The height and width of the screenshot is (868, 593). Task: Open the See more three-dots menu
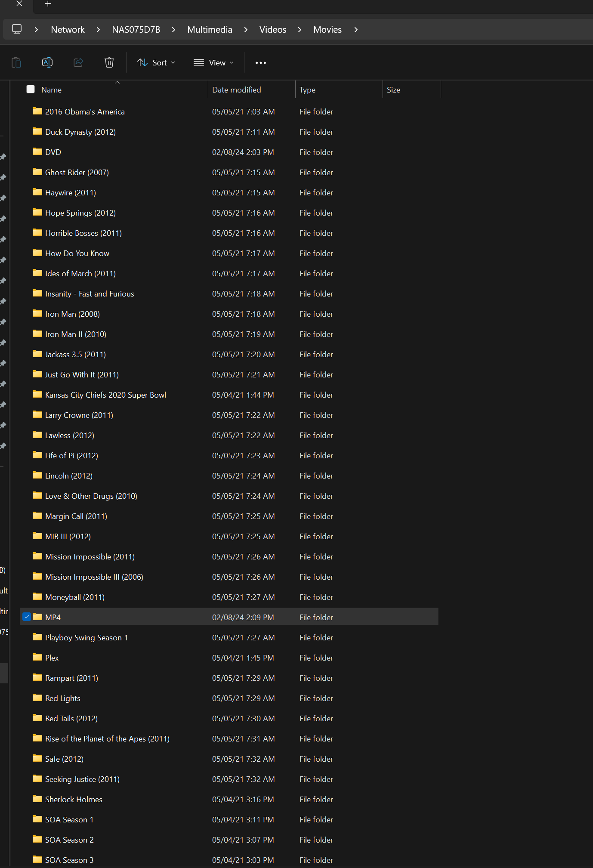[x=260, y=63]
